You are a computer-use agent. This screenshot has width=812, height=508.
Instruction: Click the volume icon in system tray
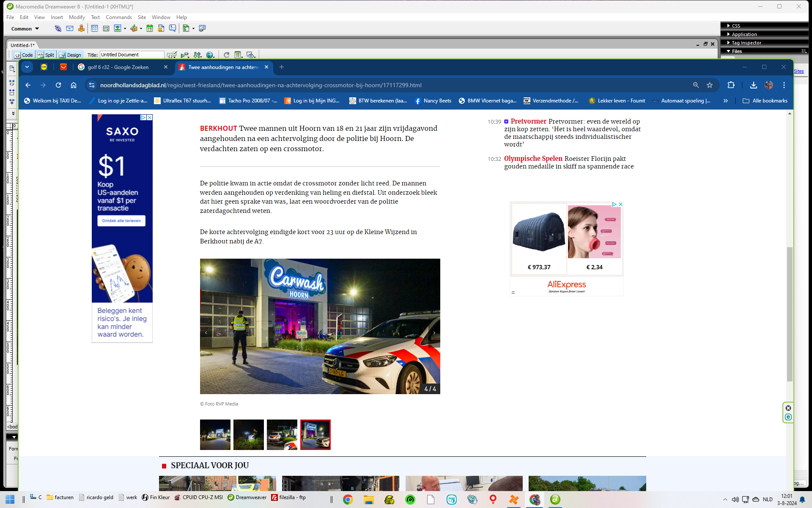click(x=735, y=500)
